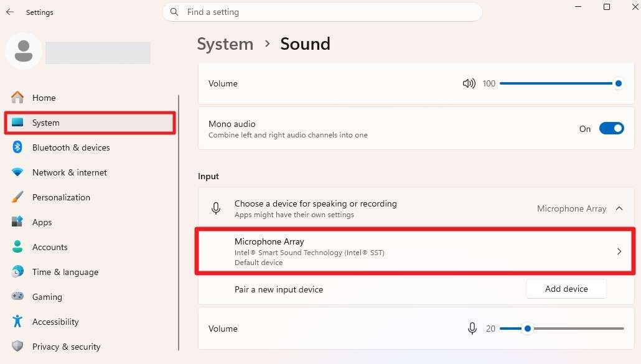Open Microphone Array properties chevron
This screenshot has height=364, width=641.
pyautogui.click(x=619, y=251)
